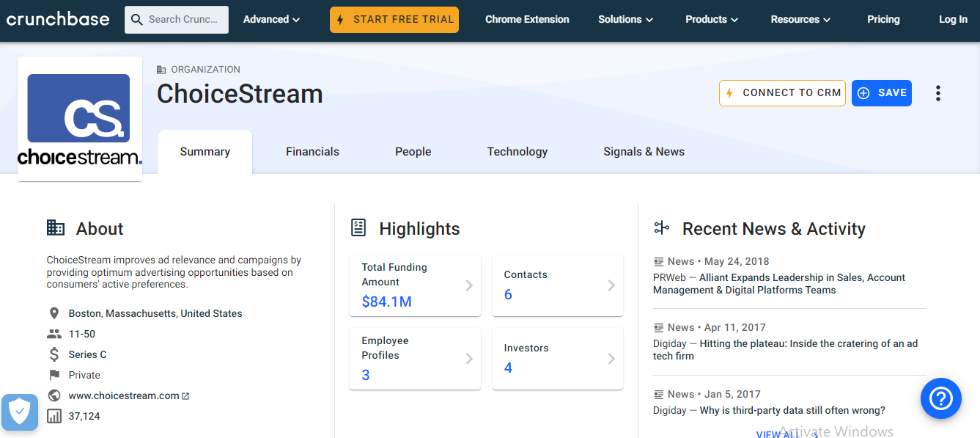Open the Total Funding Amount $84.1M card
The height and width of the screenshot is (438, 980).
pyautogui.click(x=415, y=285)
